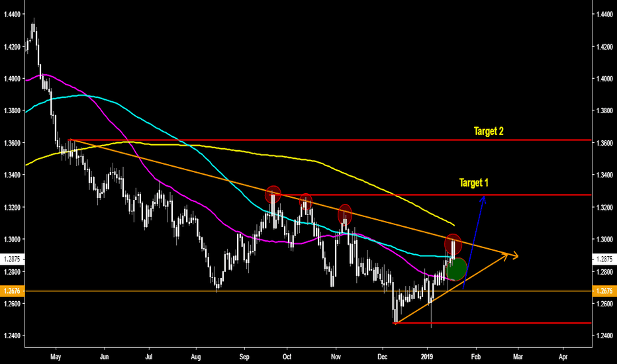Screen dimensions: 617x364
Task: Click the Jun label on time axis
Action: [x=105, y=357]
